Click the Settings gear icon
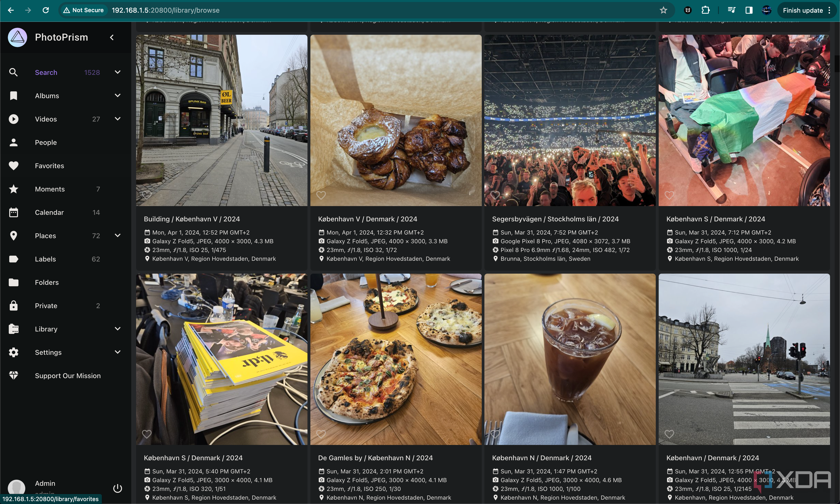 (13, 352)
